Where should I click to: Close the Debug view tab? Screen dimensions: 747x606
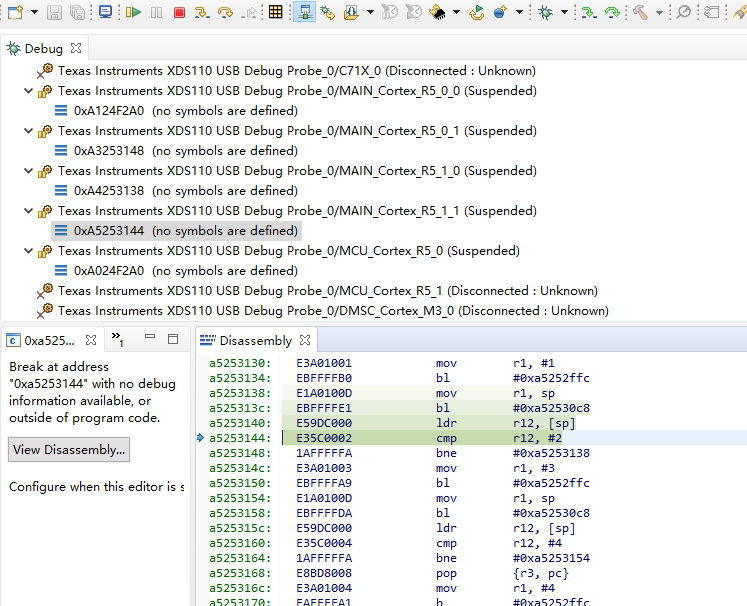pos(76,48)
